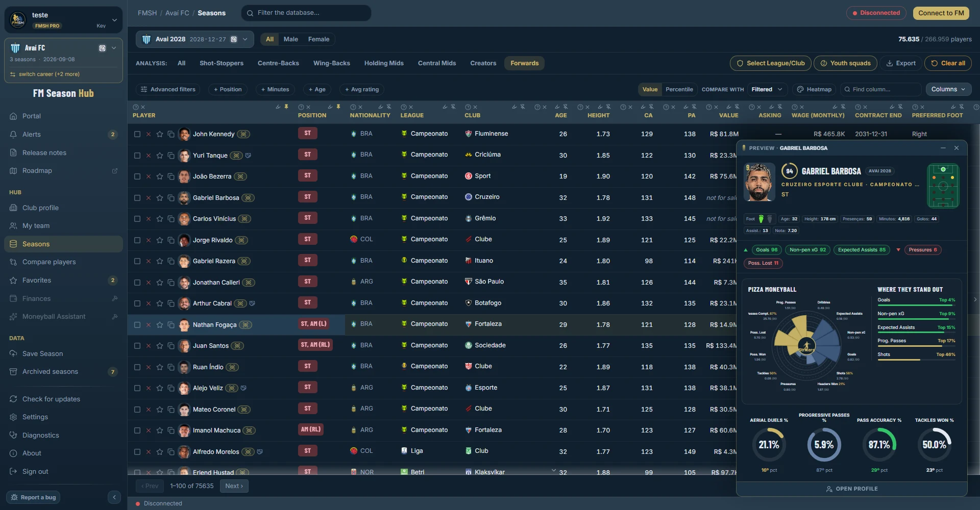Image resolution: width=980 pixels, height=510 pixels.
Task: Expand the teste account dropdown
Action: tap(114, 20)
